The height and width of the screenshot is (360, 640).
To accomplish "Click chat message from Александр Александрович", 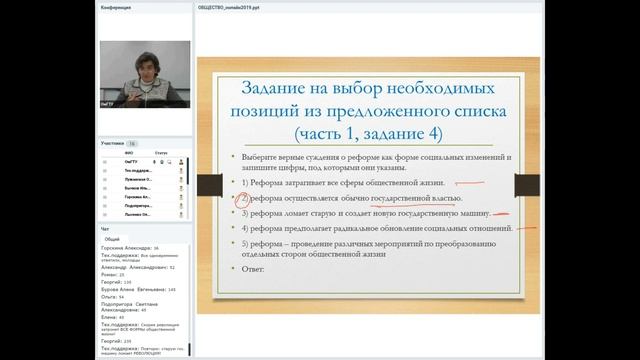I will click(138, 268).
